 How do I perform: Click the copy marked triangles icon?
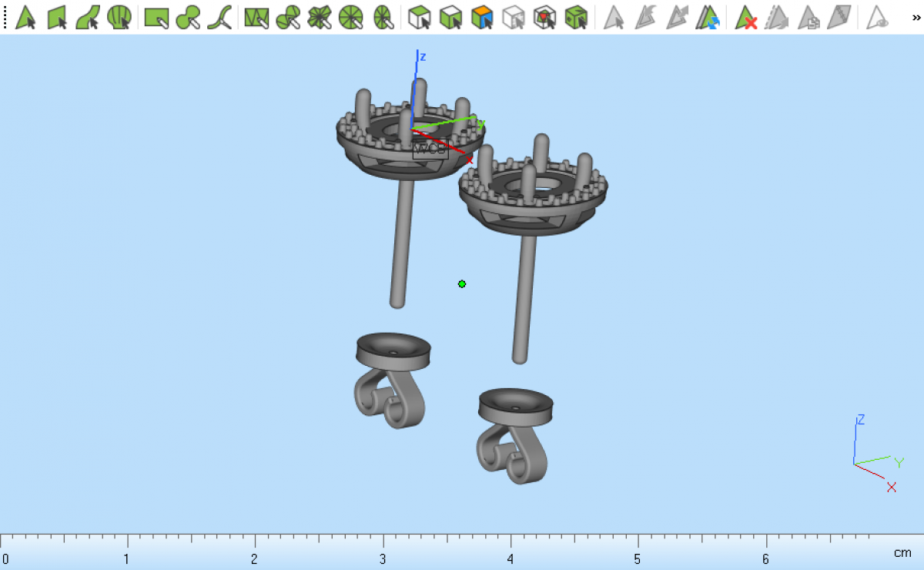coord(808,17)
